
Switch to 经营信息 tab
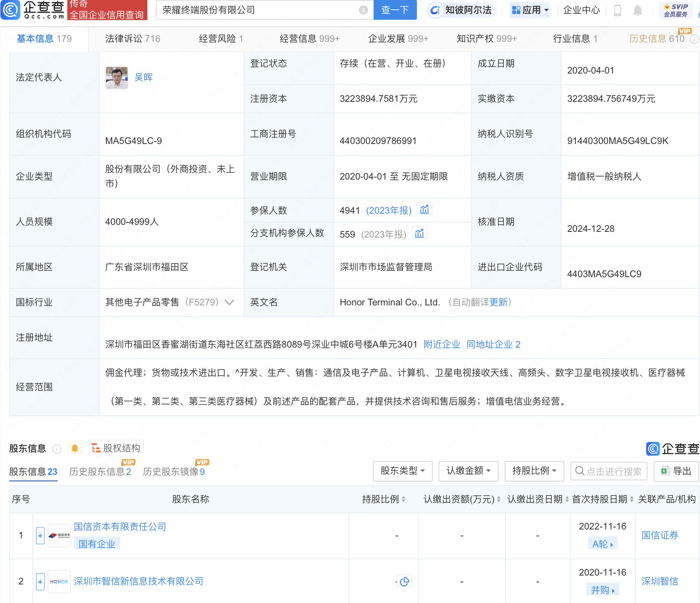[x=310, y=39]
